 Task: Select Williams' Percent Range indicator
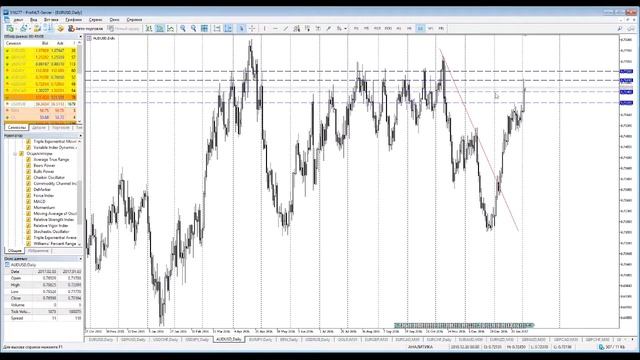55,244
